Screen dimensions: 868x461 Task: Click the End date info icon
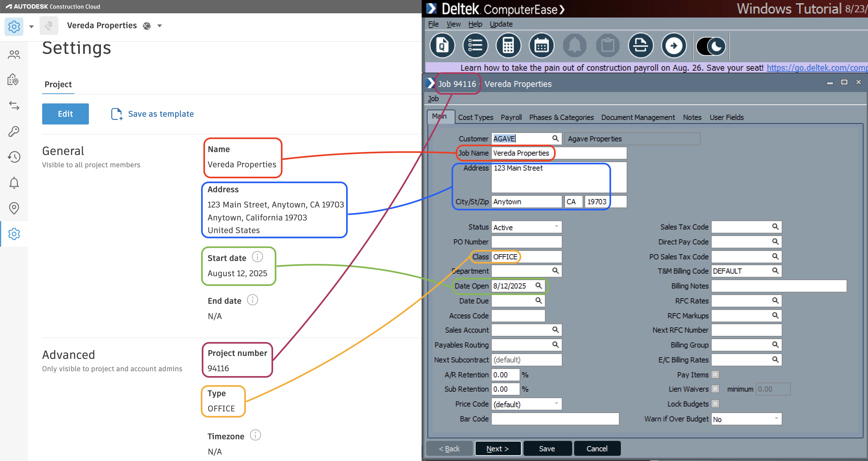click(252, 300)
